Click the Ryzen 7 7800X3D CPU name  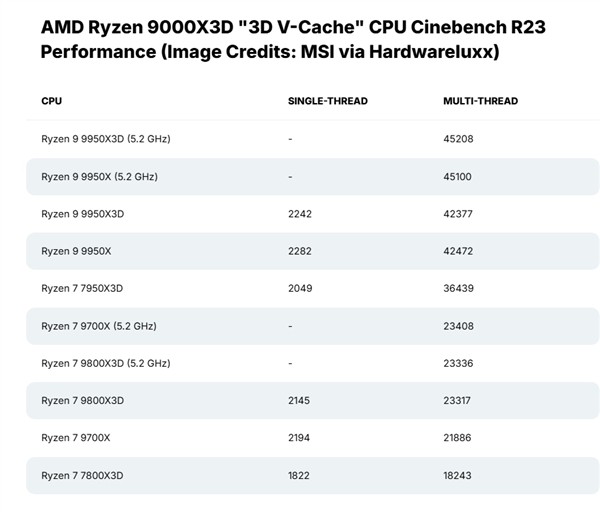pyautogui.click(x=82, y=475)
